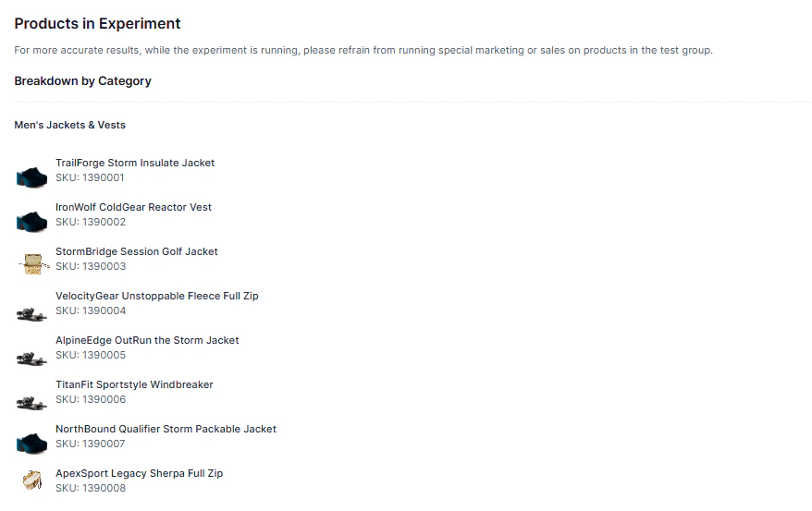
Task: Click the text SKU: 1390005
Action: [91, 356]
